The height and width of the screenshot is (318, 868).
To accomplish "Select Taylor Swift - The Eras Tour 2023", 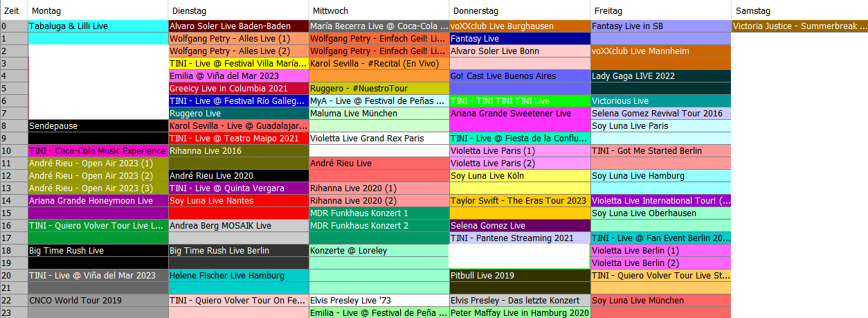I will click(519, 201).
